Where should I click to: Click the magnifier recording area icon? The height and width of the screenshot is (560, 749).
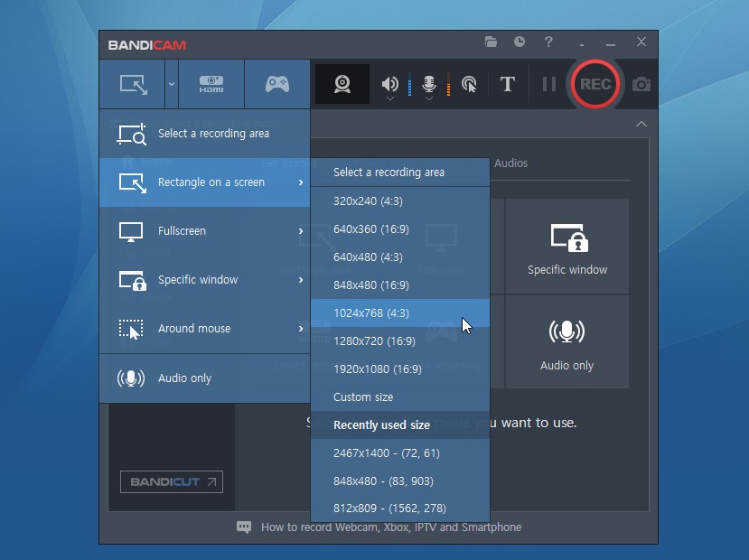tap(131, 135)
